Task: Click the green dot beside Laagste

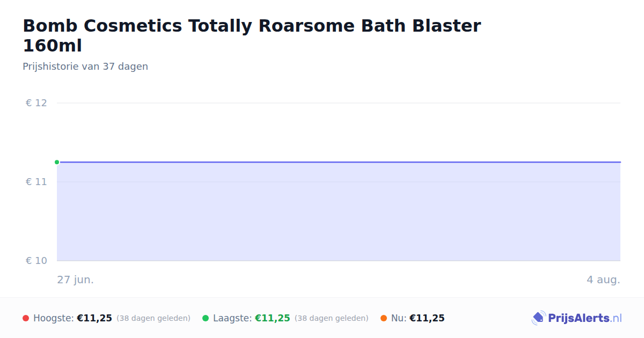Action: pyautogui.click(x=206, y=318)
